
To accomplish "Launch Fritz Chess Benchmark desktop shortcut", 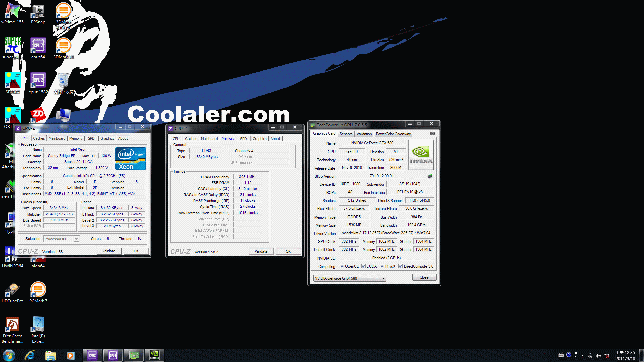I will click(13, 330).
